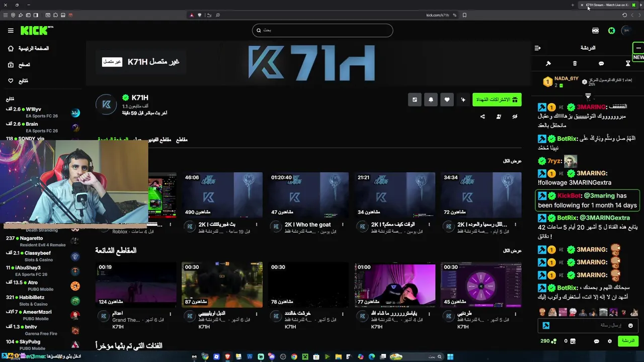
Task: Click the speech bubble icon in chat toolbar
Action: pos(601,64)
